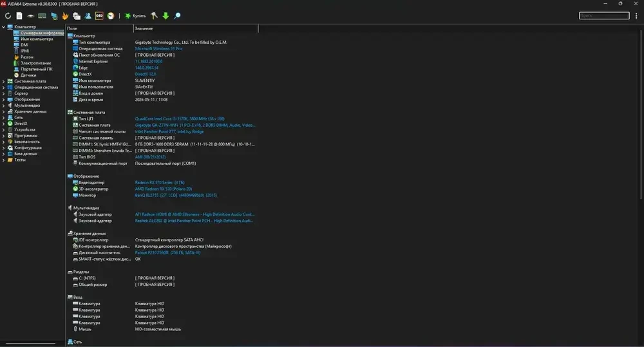The height and width of the screenshot is (347, 644).
Task: Expand the Отображение sidebar node
Action: [4, 99]
